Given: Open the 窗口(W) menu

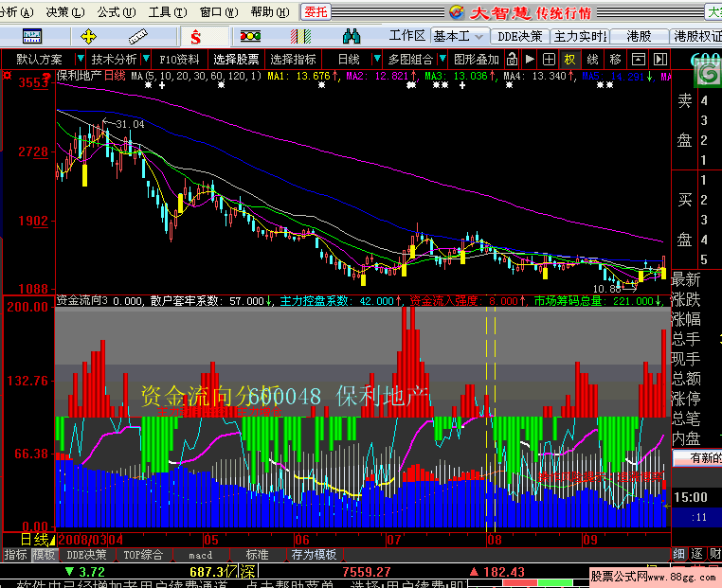Looking at the screenshot, I should click(x=219, y=12).
